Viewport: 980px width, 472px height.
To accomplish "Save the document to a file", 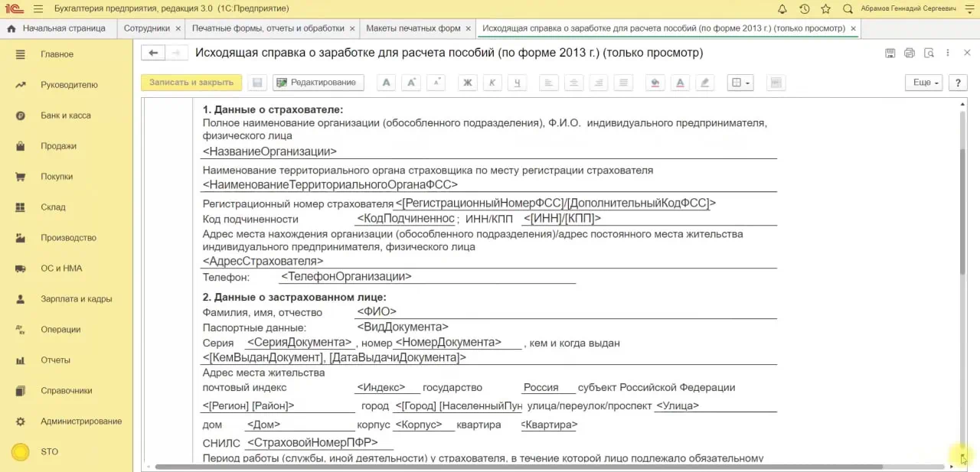I will point(890,52).
